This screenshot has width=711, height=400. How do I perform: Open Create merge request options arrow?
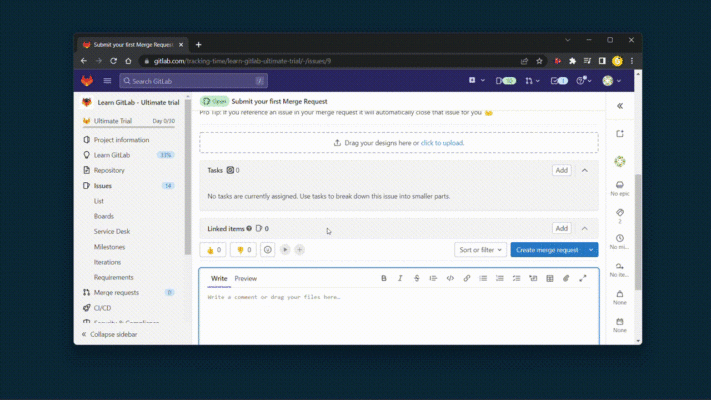591,250
